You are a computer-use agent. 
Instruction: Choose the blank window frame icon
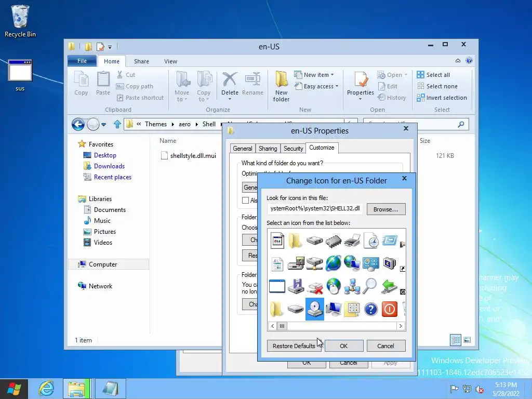277,286
